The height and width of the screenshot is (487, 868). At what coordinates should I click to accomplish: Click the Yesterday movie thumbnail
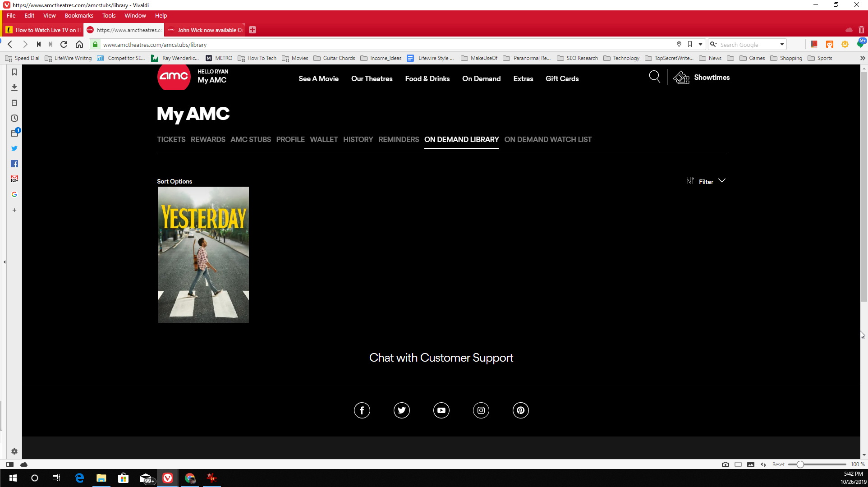pos(203,254)
